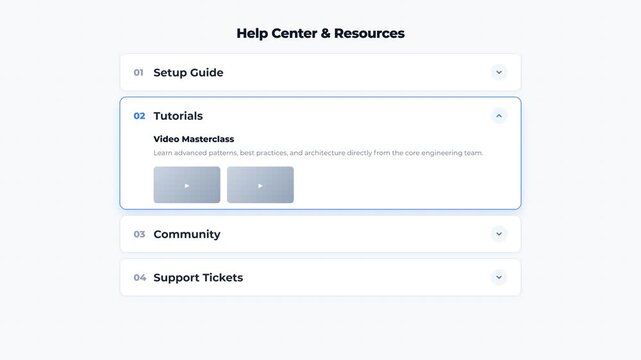
Task: Play the first masterclass video
Action: coord(187,186)
